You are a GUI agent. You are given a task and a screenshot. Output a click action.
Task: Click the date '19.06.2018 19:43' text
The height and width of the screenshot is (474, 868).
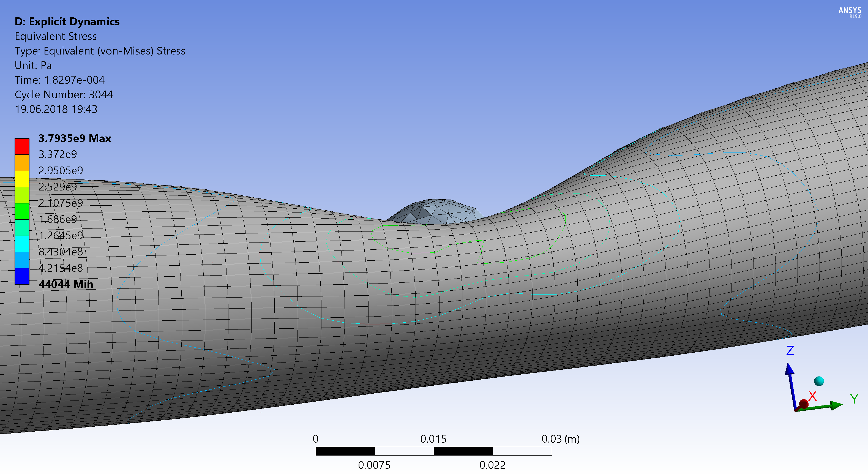pyautogui.click(x=56, y=109)
